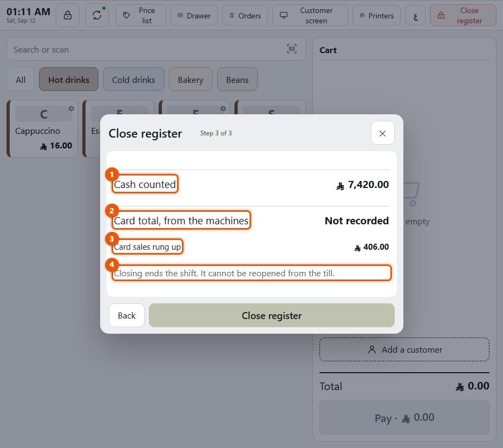Confirm with the green Close register button
Screen dimensions: 503x448
point(271,315)
